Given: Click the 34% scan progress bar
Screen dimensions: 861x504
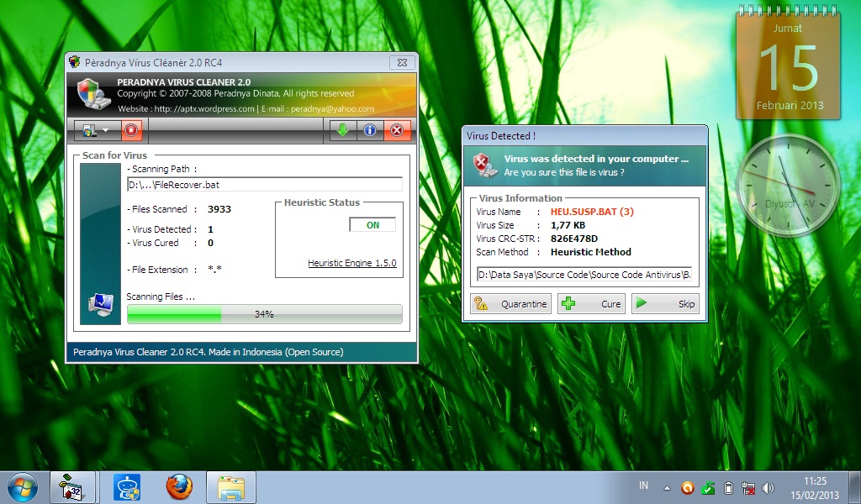Looking at the screenshot, I should tap(265, 314).
